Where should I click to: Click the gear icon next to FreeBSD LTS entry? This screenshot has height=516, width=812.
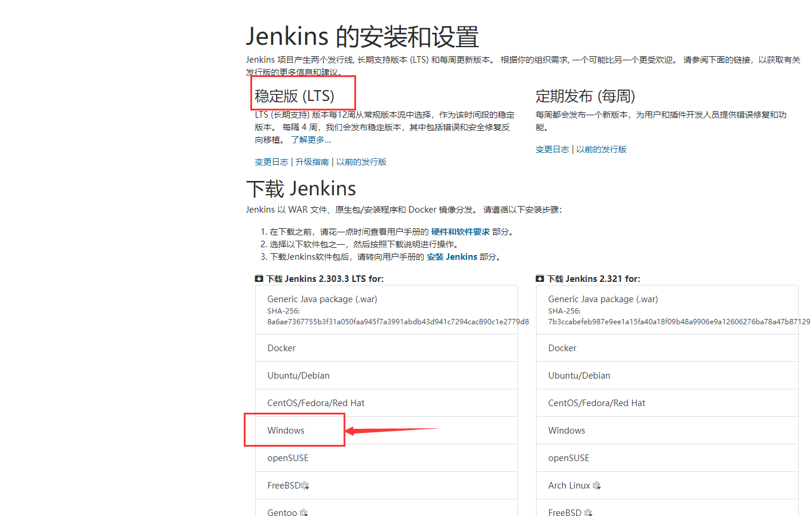click(x=305, y=486)
